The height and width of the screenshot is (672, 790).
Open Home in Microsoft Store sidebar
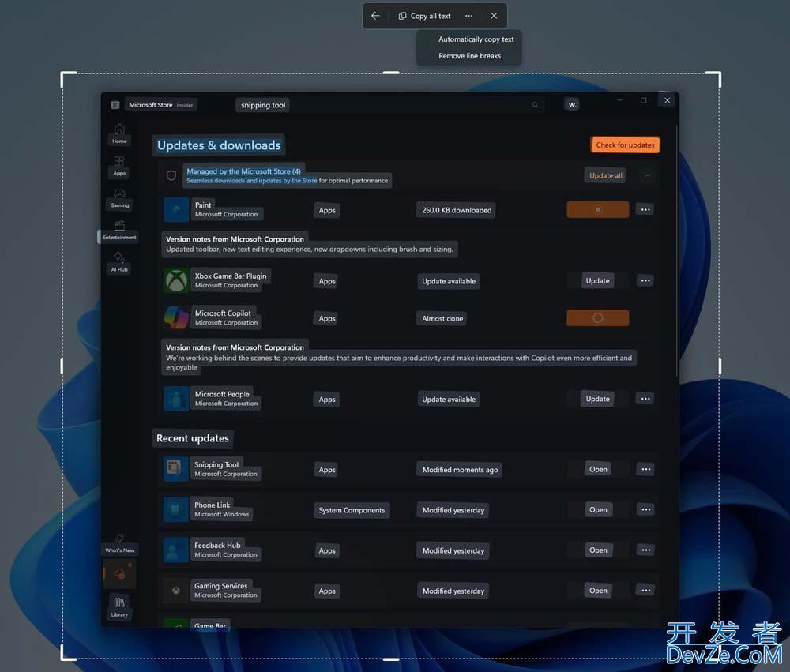coord(119,134)
